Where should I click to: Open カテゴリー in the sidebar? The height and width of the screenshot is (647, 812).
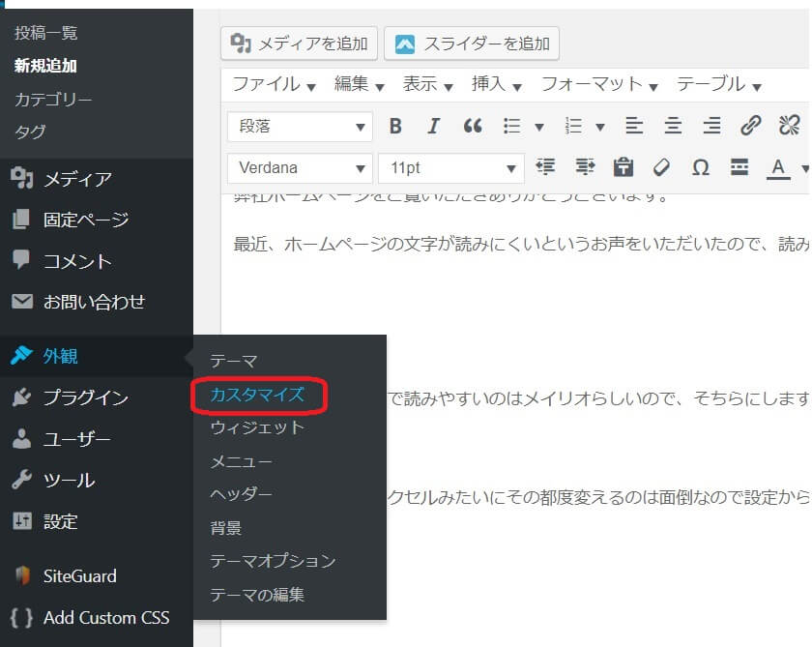(x=53, y=99)
